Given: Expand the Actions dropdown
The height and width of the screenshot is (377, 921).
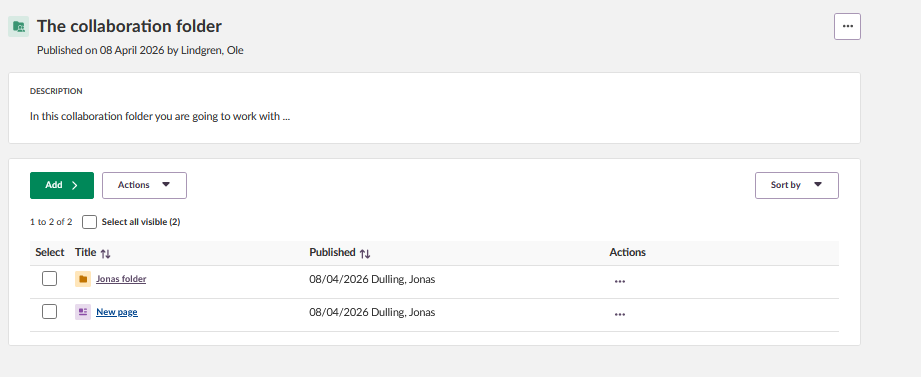Looking at the screenshot, I should click(144, 185).
